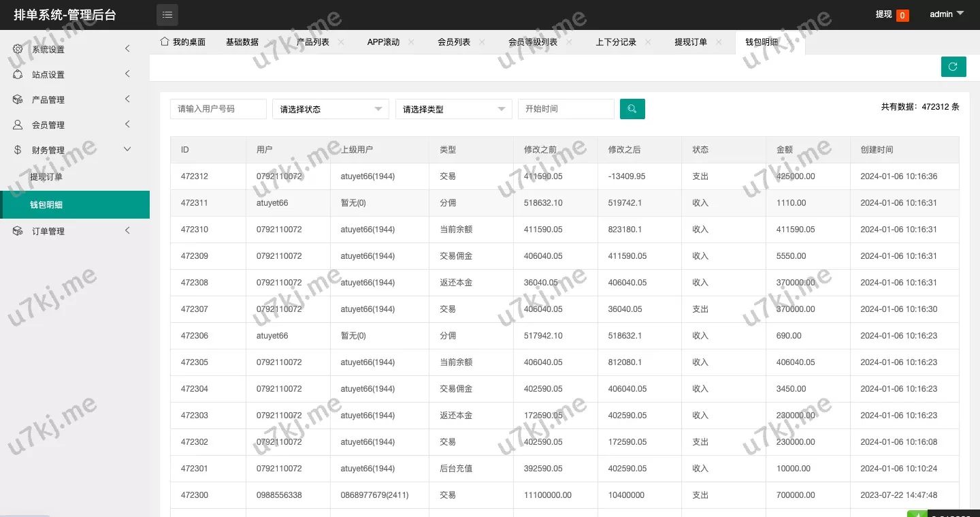Click the 财务管理 dollar sign icon
Viewport: 980px width, 517px height.
coord(18,150)
